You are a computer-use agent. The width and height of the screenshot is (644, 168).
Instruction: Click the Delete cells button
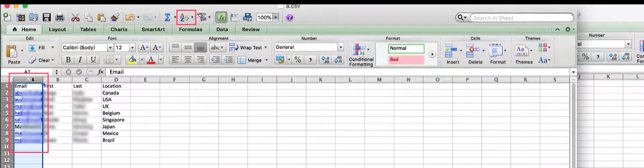475,54
